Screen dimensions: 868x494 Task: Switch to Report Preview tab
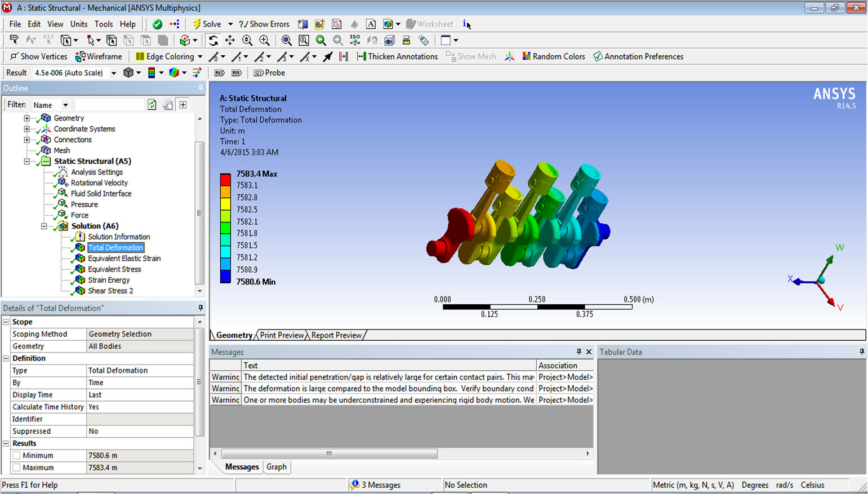coord(336,335)
